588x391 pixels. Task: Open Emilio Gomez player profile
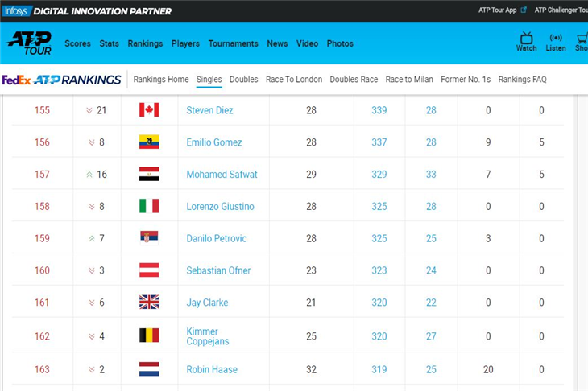[x=214, y=142]
